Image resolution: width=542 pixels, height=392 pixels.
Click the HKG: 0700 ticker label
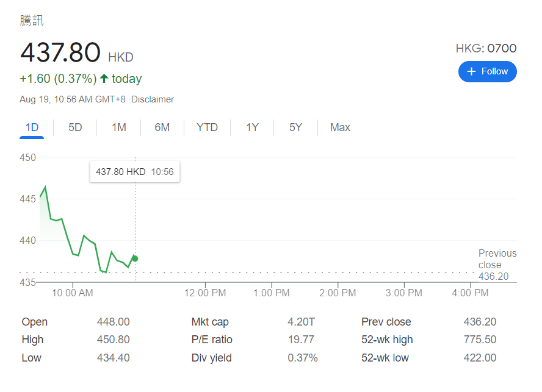(x=486, y=49)
